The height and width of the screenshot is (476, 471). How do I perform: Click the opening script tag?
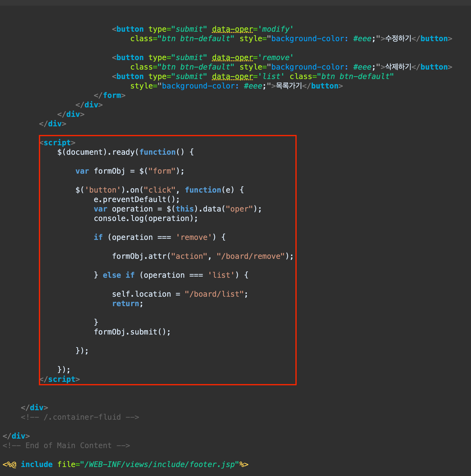point(57,143)
